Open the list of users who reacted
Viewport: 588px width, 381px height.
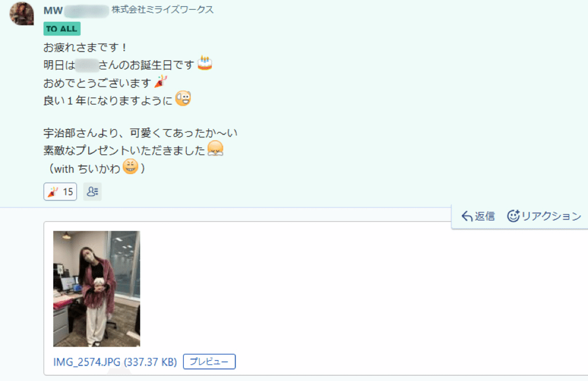pyautogui.click(x=92, y=192)
